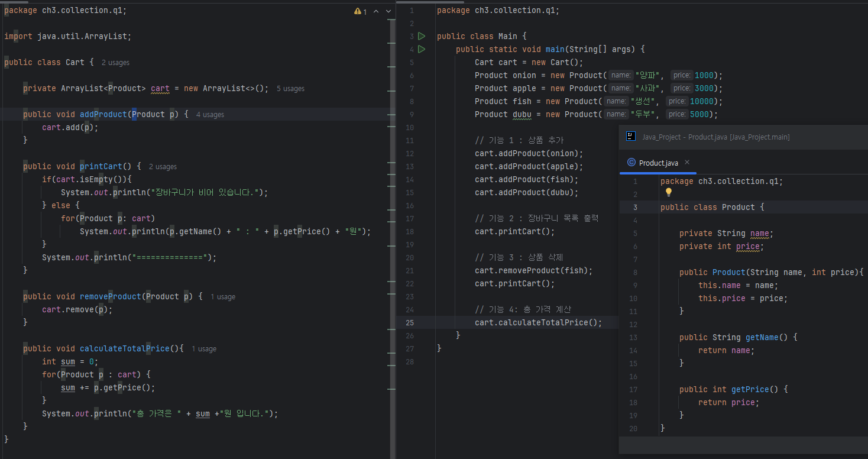Click 'import java.util.ArrayList;' line in Cart
Image resolution: width=868 pixels, height=459 pixels.
coord(68,36)
